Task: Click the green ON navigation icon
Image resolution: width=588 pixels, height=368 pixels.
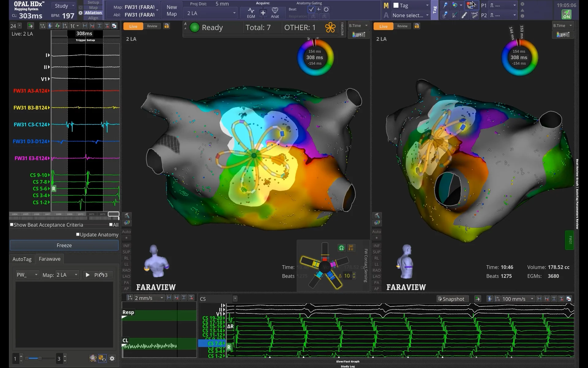Action: 566,14
